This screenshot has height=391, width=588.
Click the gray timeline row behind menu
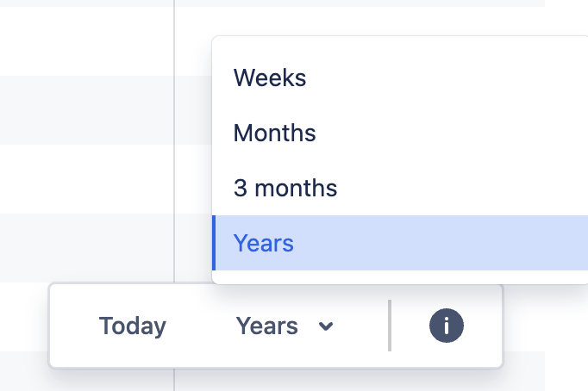pyautogui.click(x=86, y=110)
